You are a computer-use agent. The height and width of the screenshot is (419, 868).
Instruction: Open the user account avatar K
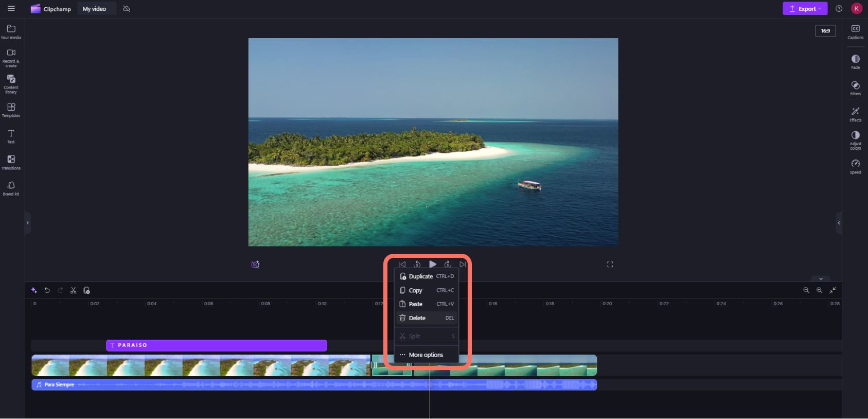tap(857, 9)
